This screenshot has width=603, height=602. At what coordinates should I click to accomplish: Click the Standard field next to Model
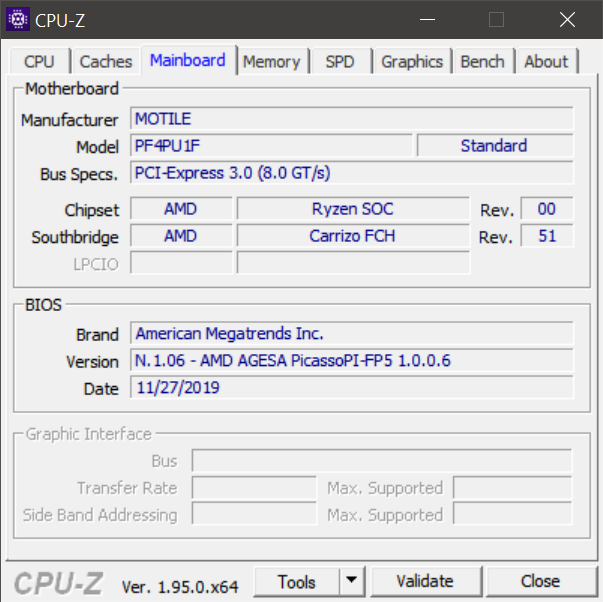[495, 145]
